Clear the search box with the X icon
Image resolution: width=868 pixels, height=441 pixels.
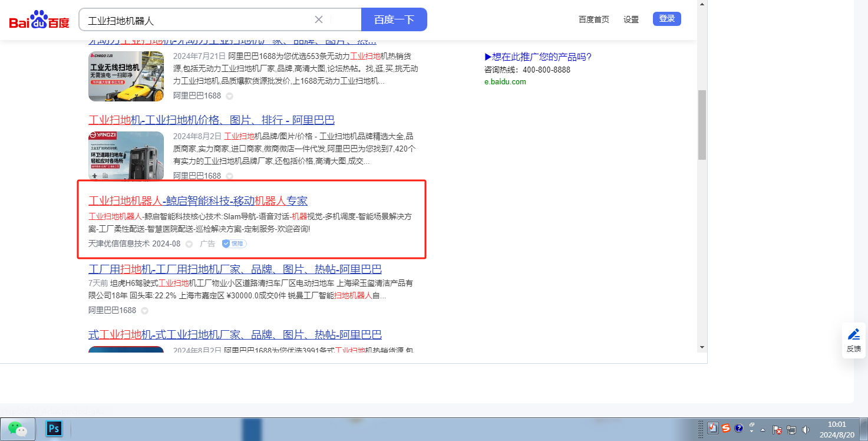coord(319,19)
